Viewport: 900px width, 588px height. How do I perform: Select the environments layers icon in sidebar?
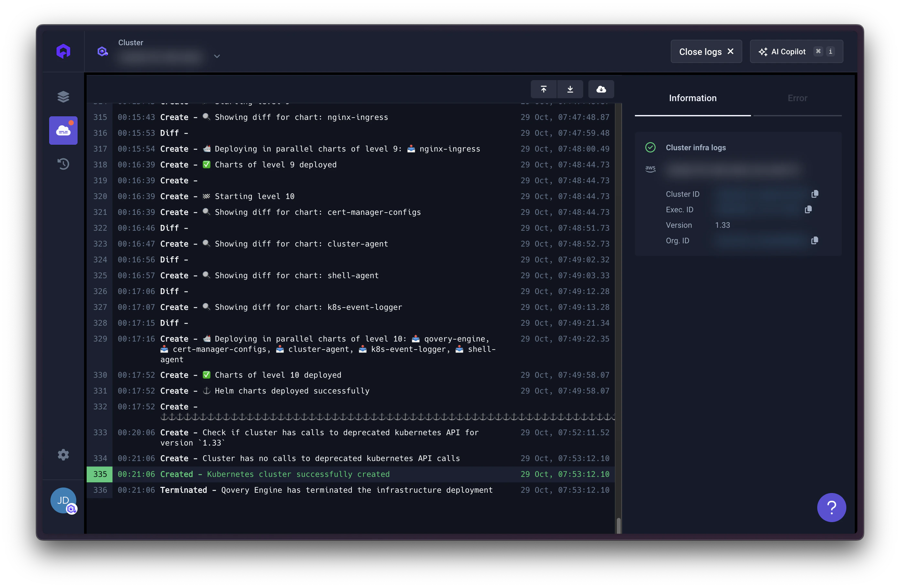click(x=63, y=97)
